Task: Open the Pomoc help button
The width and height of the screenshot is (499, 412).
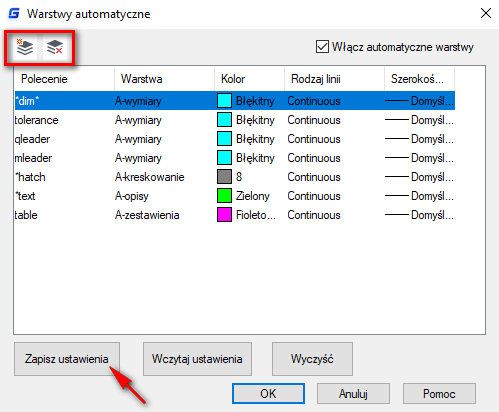Action: pos(439,394)
